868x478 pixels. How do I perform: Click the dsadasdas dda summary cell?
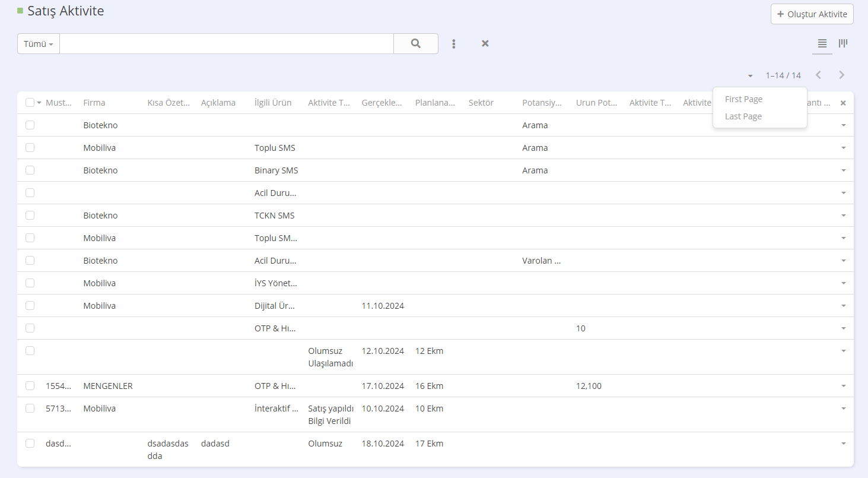pyautogui.click(x=168, y=449)
